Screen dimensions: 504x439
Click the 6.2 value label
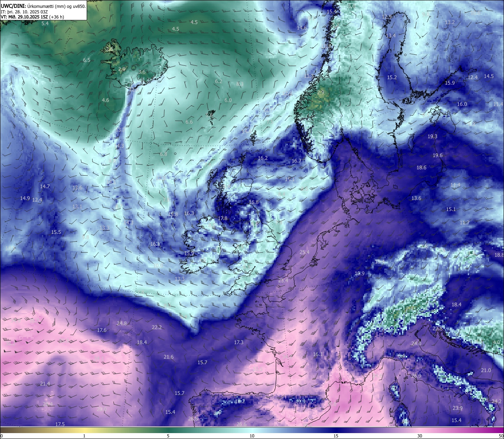tap(219, 81)
